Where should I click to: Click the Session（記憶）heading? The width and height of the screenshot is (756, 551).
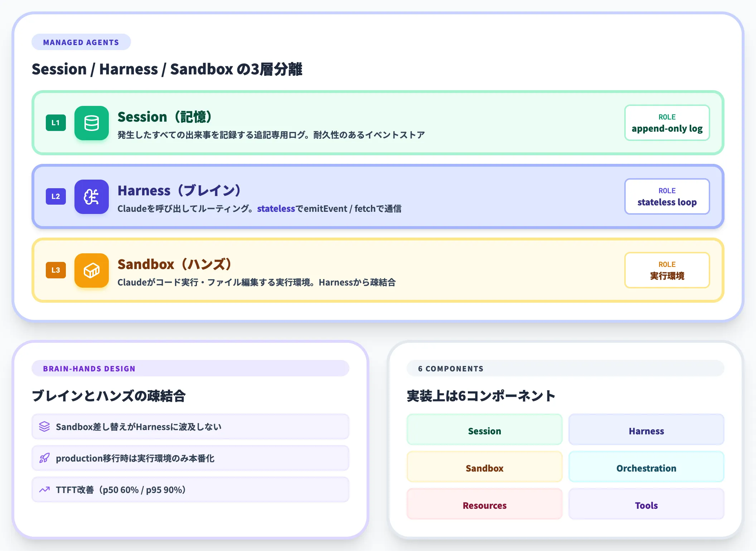[x=165, y=117]
